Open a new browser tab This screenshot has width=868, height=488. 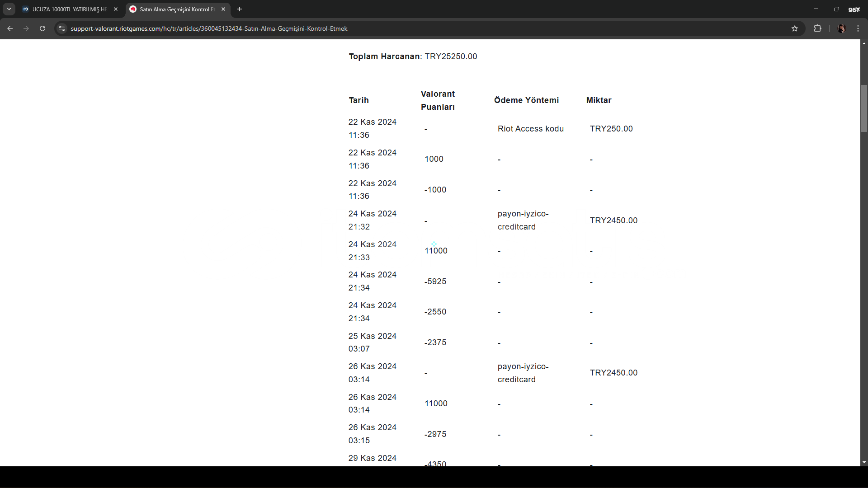(x=240, y=9)
